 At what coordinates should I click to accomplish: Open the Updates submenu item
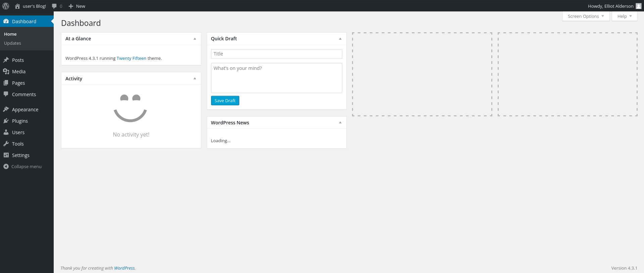coord(12,43)
